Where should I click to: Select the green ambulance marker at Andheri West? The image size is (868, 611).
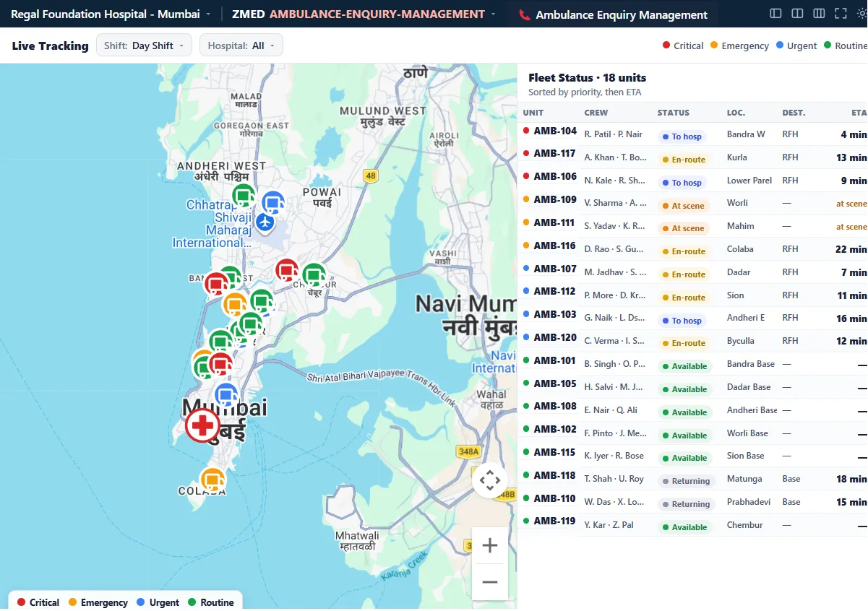(x=244, y=196)
